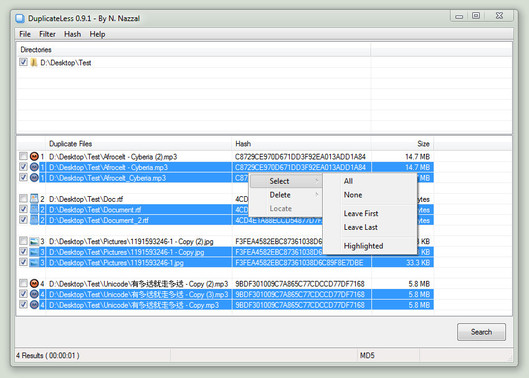The width and height of the screenshot is (529, 378).
Task: Uncheck the Unicode Copy (3).mp3 checkbox
Action: [23, 294]
